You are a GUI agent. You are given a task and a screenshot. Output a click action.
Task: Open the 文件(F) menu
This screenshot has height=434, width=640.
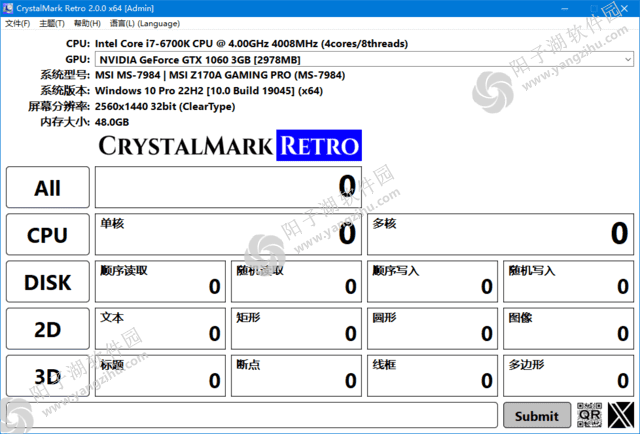tap(18, 24)
